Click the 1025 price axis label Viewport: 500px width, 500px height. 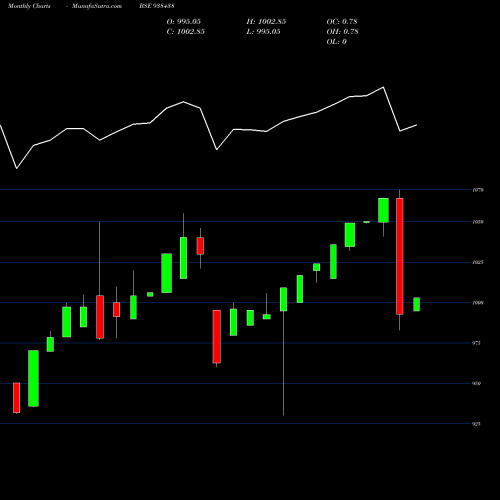click(478, 262)
